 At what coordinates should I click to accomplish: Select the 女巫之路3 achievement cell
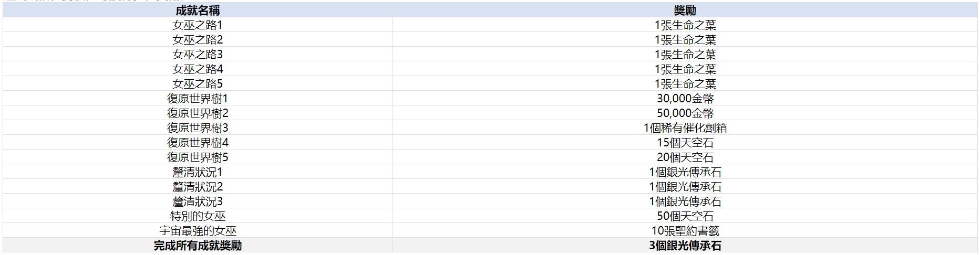(x=198, y=55)
